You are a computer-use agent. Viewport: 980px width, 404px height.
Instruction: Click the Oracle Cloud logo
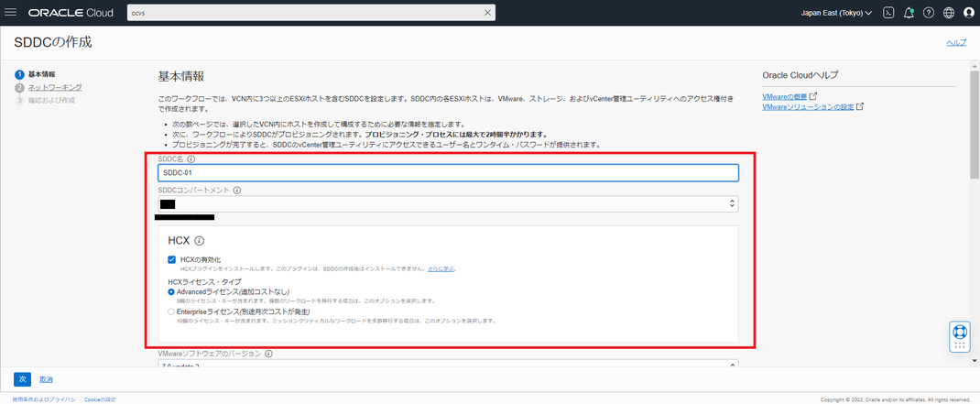[x=71, y=13]
